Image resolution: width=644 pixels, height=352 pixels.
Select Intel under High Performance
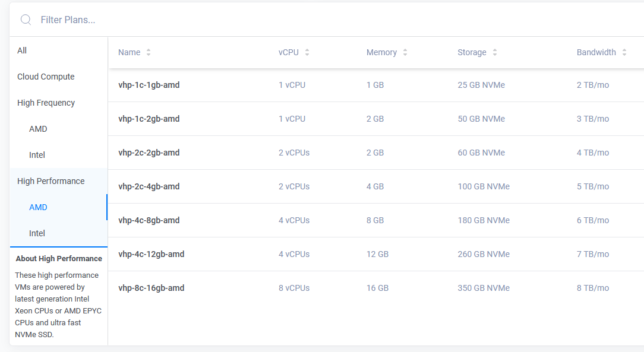37,233
